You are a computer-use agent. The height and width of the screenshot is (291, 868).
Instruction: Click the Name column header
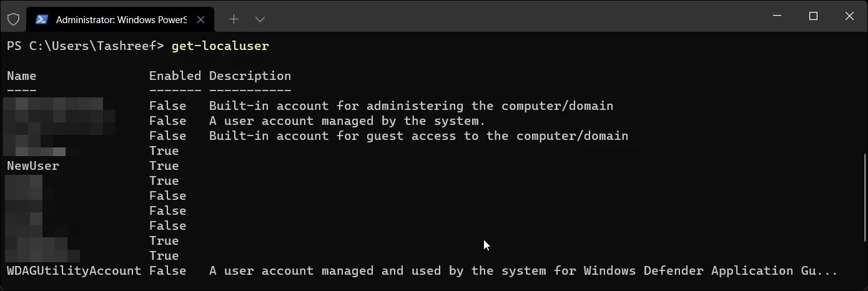click(x=22, y=76)
